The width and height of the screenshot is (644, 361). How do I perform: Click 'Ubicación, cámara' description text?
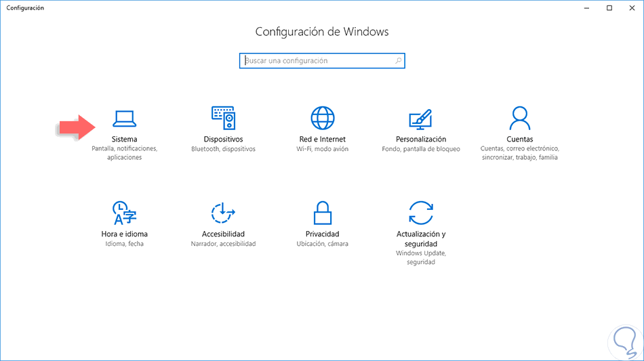point(323,244)
